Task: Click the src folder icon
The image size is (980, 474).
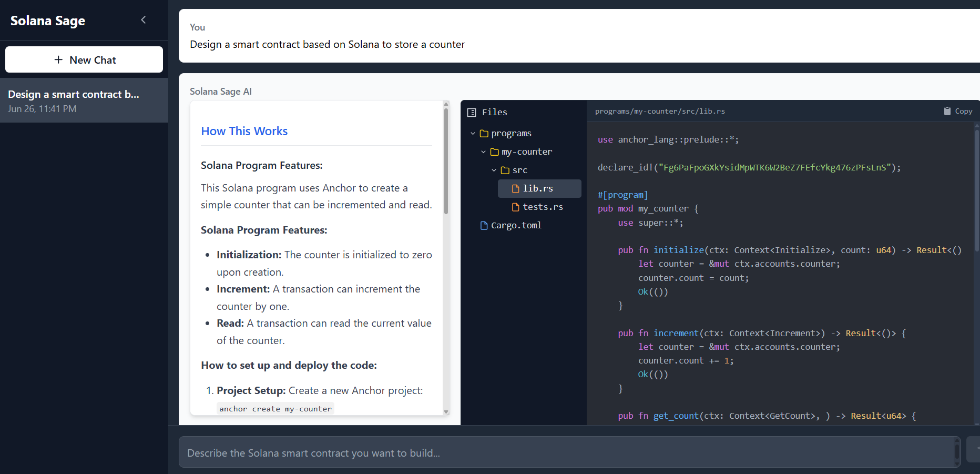Action: (x=505, y=170)
